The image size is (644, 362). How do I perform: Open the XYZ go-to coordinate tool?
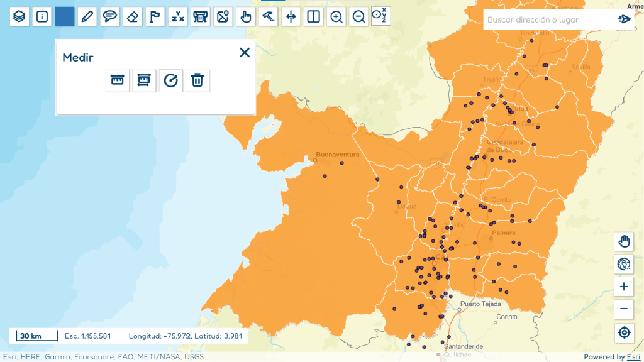coord(380,16)
